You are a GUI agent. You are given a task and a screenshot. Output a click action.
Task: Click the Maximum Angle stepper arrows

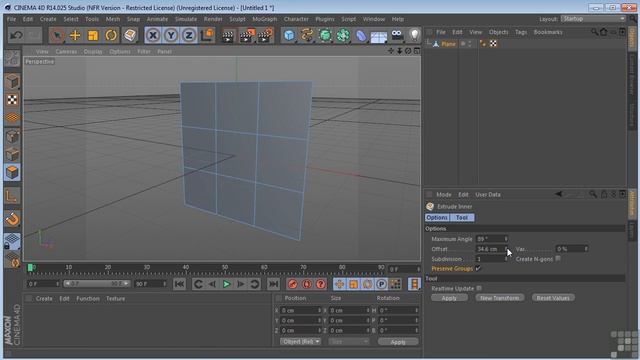(x=506, y=239)
